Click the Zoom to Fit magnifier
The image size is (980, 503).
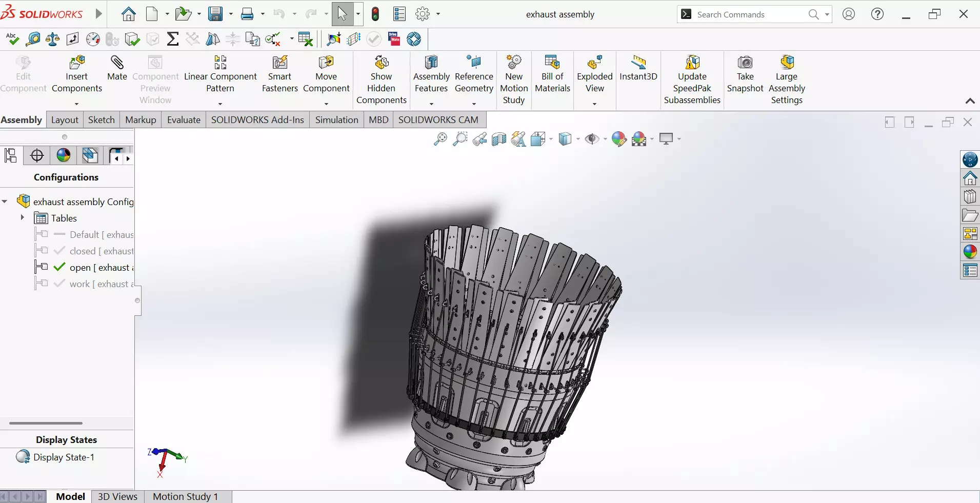[x=440, y=139]
